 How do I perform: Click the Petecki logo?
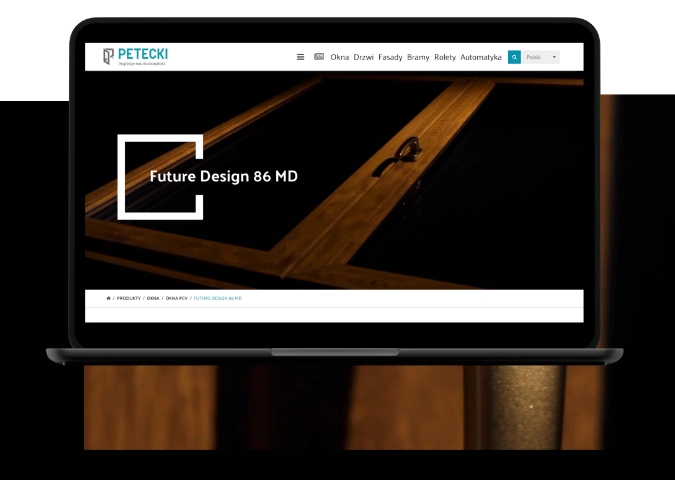[134, 56]
